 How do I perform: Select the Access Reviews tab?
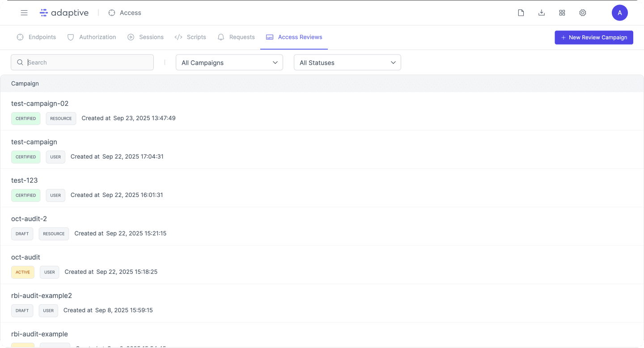pyautogui.click(x=294, y=37)
